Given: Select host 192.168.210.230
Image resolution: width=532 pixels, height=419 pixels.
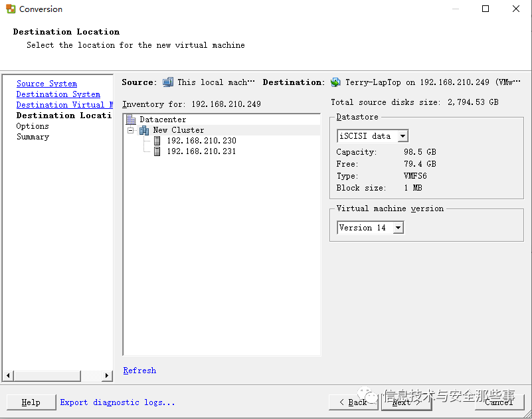Looking at the screenshot, I should coord(201,141).
